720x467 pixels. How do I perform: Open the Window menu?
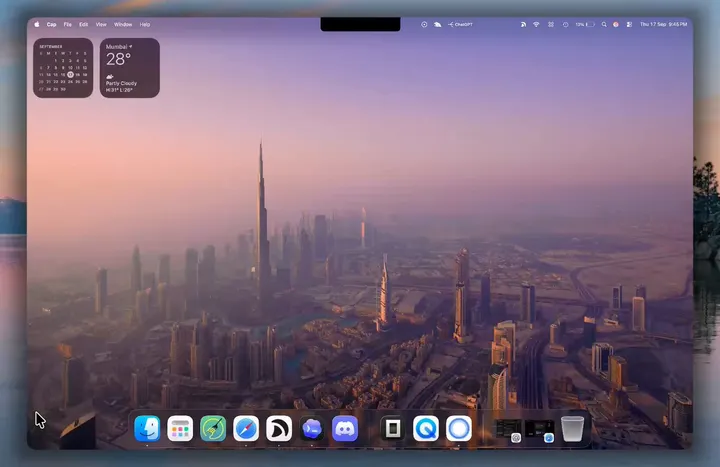123,24
